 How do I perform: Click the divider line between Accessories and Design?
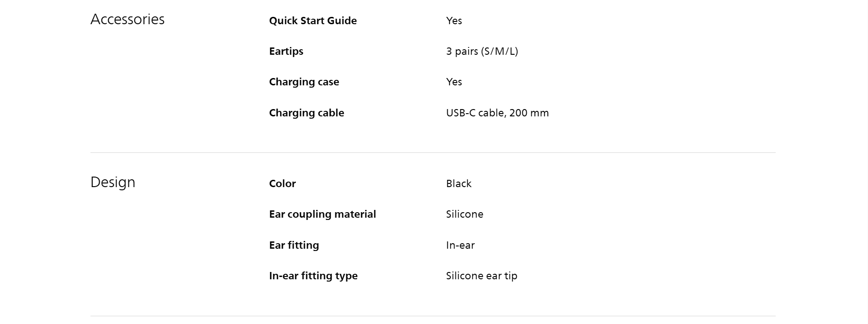point(433,152)
